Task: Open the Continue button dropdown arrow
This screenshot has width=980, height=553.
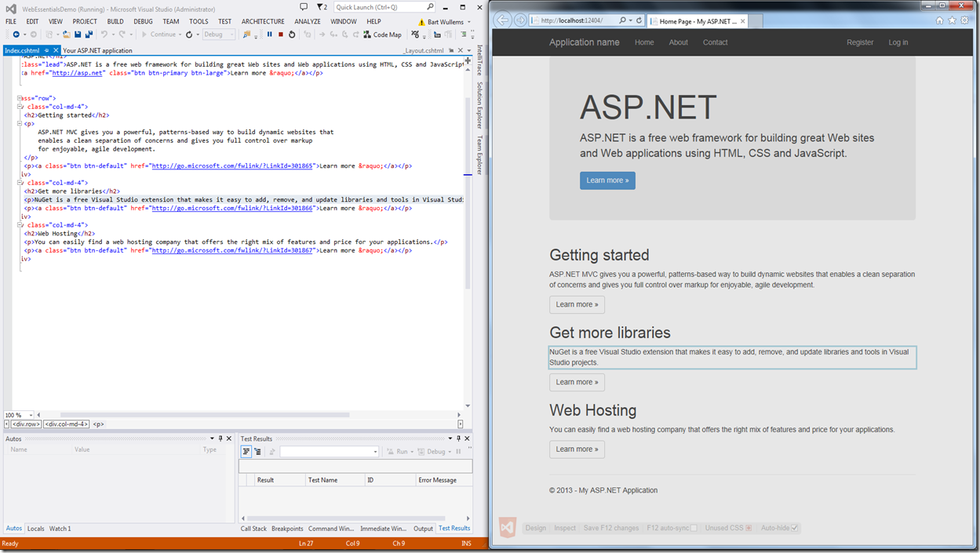Action: (180, 35)
